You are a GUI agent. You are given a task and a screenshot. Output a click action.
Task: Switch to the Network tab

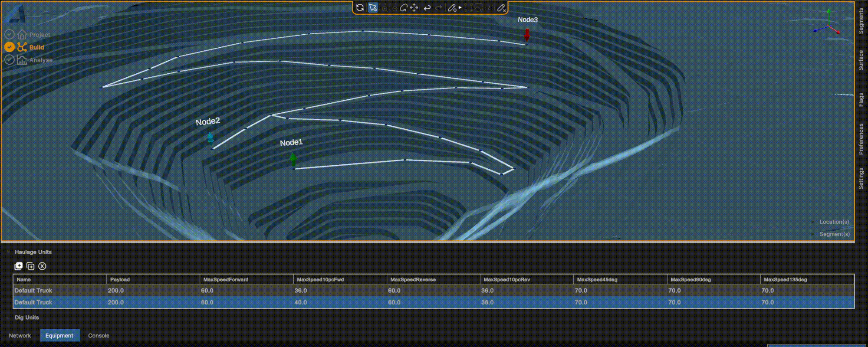20,335
